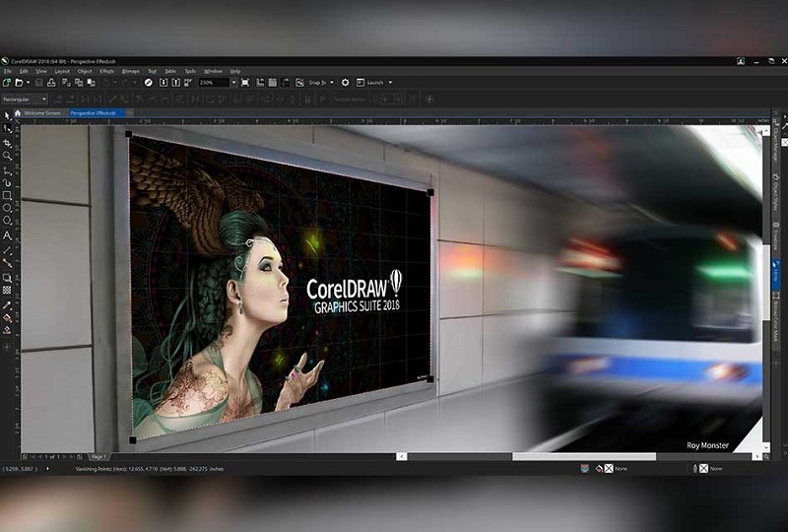Click the Print icon in toolbar

(x=51, y=83)
